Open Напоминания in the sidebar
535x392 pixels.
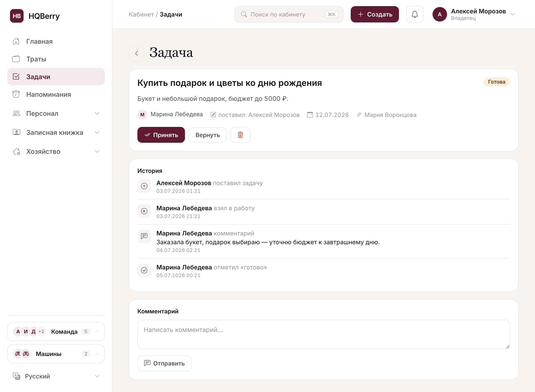[x=56, y=94]
